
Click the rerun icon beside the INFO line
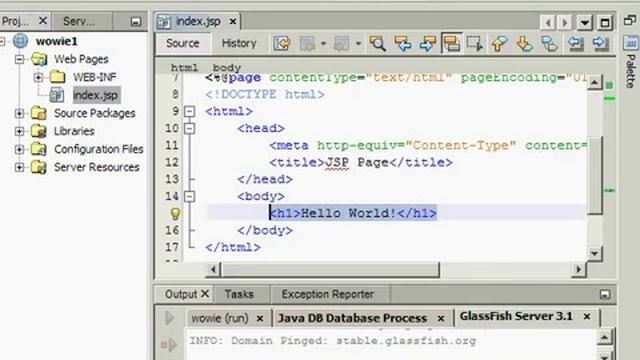pyautogui.click(x=169, y=345)
